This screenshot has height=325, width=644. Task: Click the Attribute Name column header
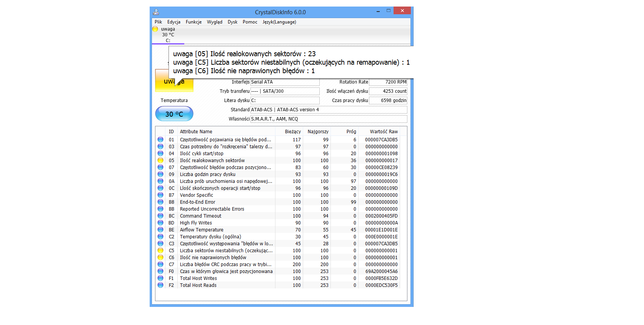pos(226,132)
